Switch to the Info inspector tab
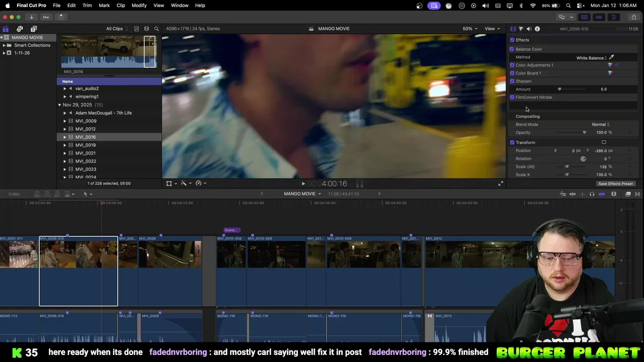The image size is (644, 362). tap(537, 29)
